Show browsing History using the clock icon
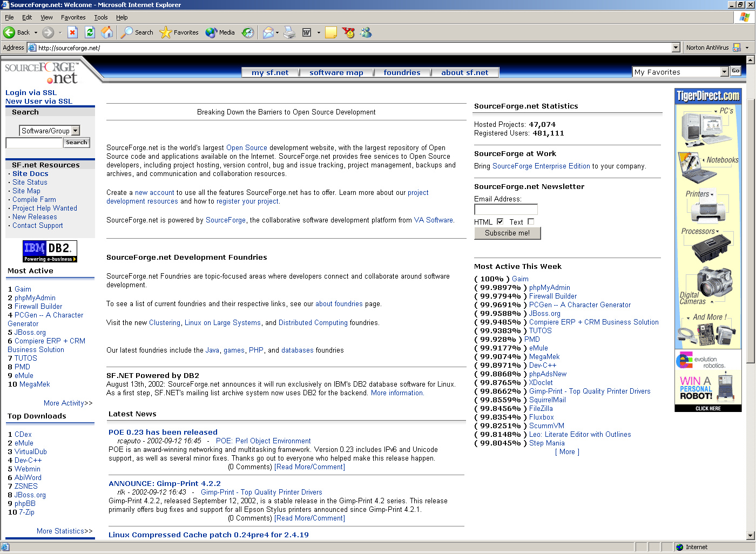Screen dimensions: 756x554 [x=248, y=32]
